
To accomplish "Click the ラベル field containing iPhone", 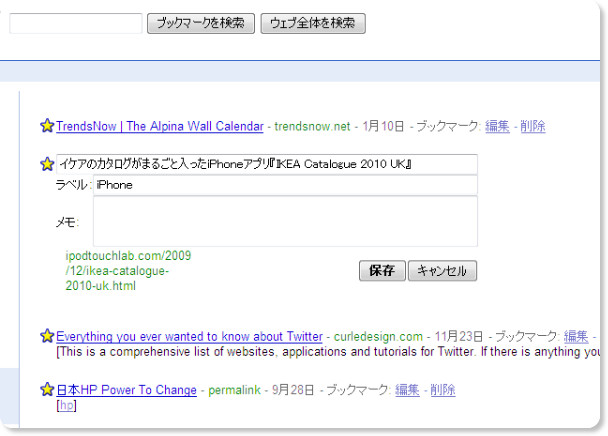I will pyautogui.click(x=285, y=185).
